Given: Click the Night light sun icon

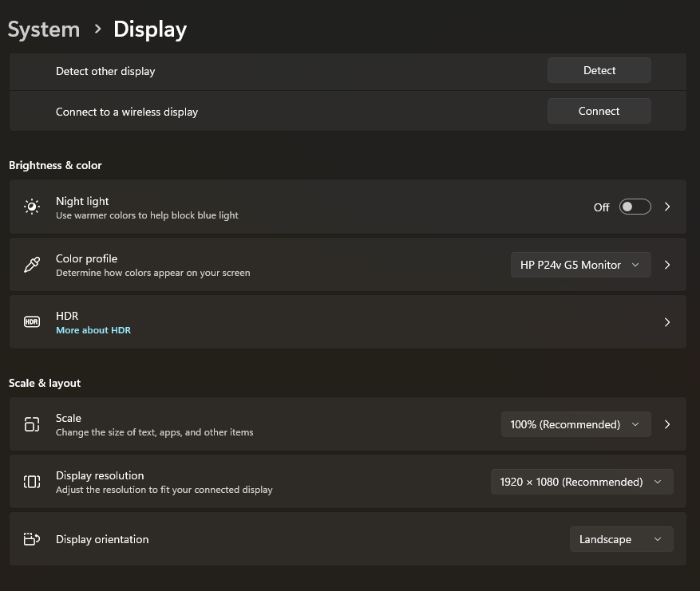Looking at the screenshot, I should [32, 207].
